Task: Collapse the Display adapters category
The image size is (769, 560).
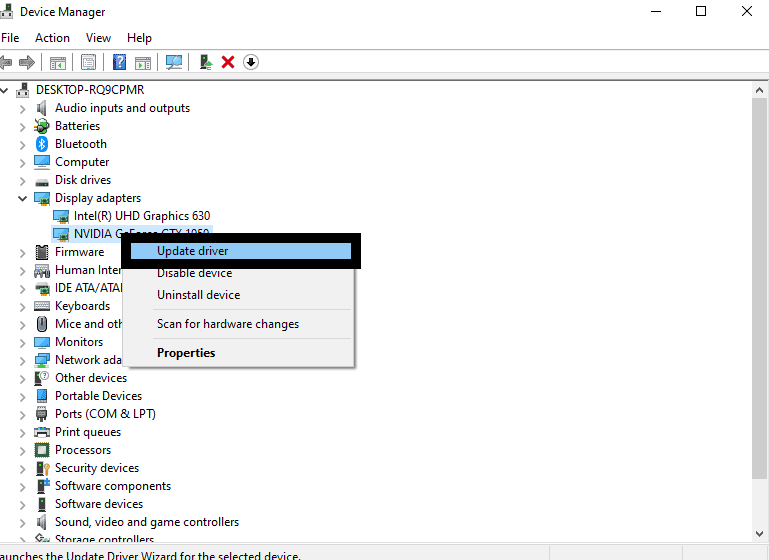Action: (x=23, y=199)
